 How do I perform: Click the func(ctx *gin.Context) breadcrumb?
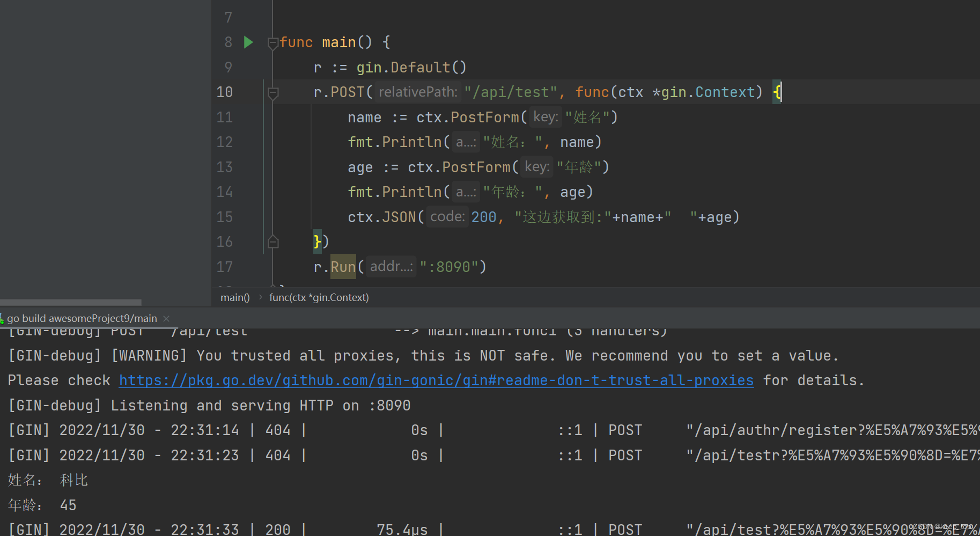click(319, 297)
